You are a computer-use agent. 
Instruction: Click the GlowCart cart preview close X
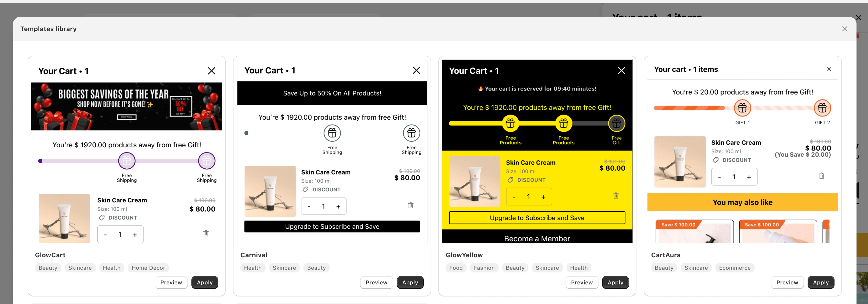(x=211, y=71)
